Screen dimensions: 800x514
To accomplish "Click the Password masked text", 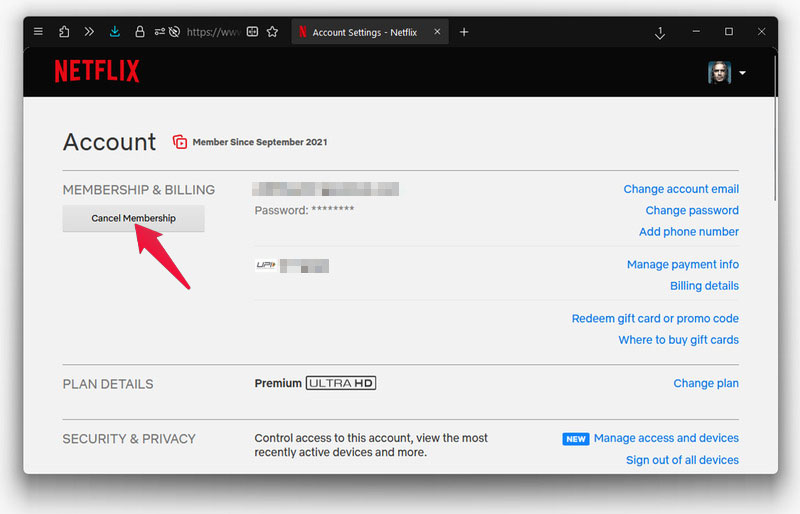I will pos(304,210).
